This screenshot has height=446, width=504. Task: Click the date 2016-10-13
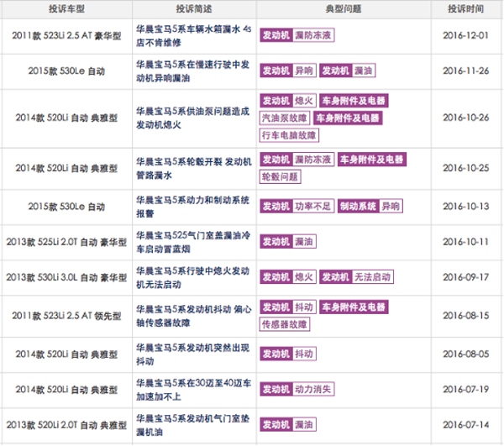pos(465,207)
